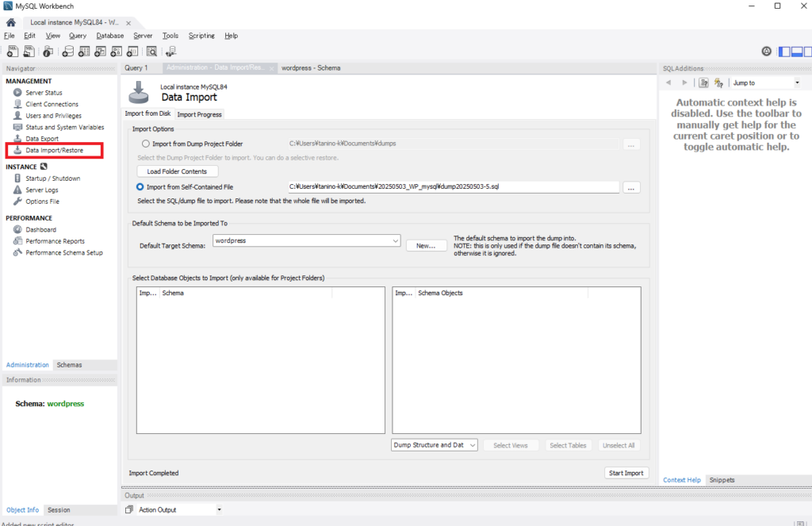Search table data toolbar icon
812x526 pixels.
[151, 52]
